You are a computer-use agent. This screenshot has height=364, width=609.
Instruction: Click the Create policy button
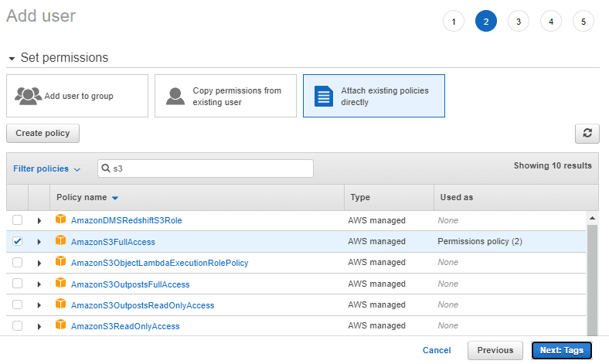pos(43,133)
